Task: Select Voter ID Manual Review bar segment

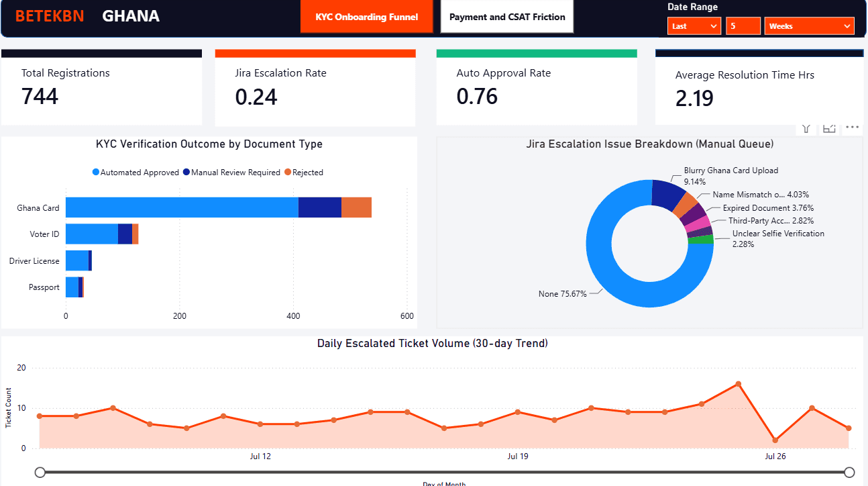Action: coord(125,234)
